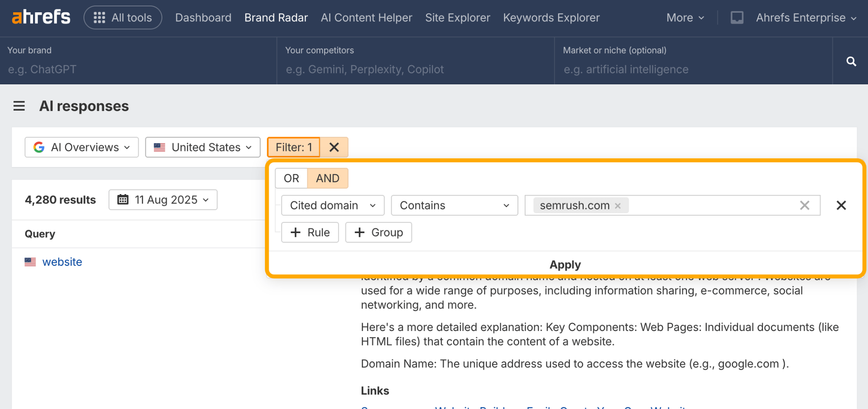Click the US flag beside the website query
This screenshot has width=868, height=409.
(30, 262)
